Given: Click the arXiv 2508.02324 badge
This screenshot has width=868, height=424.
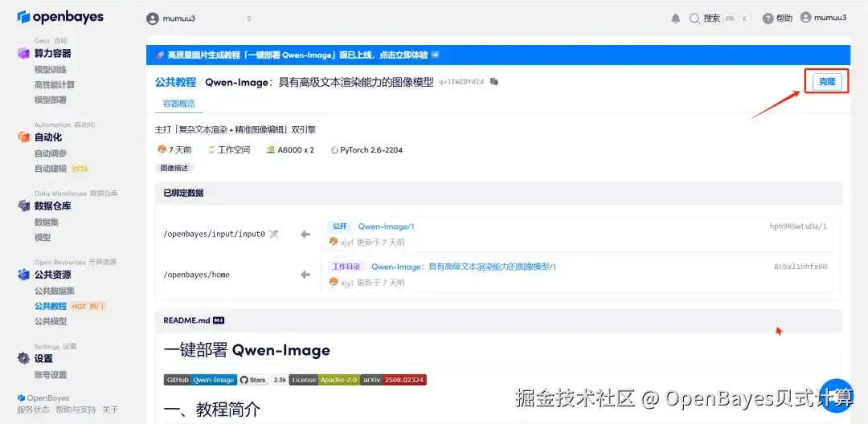Looking at the screenshot, I should [394, 380].
